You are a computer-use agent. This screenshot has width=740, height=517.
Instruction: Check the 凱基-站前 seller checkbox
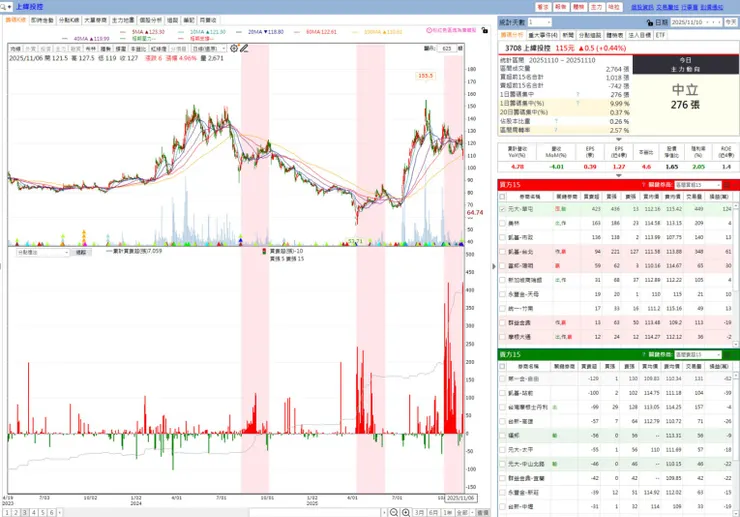[502, 393]
